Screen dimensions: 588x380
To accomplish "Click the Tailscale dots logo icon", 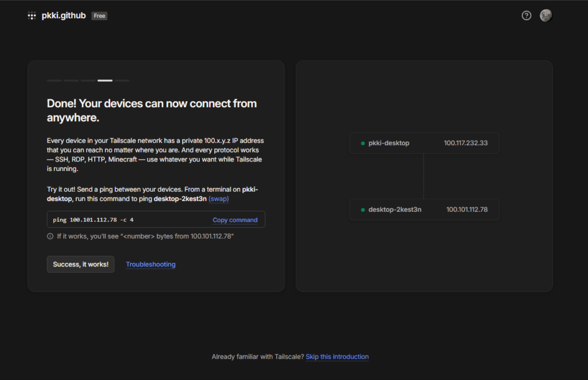I will click(x=32, y=16).
